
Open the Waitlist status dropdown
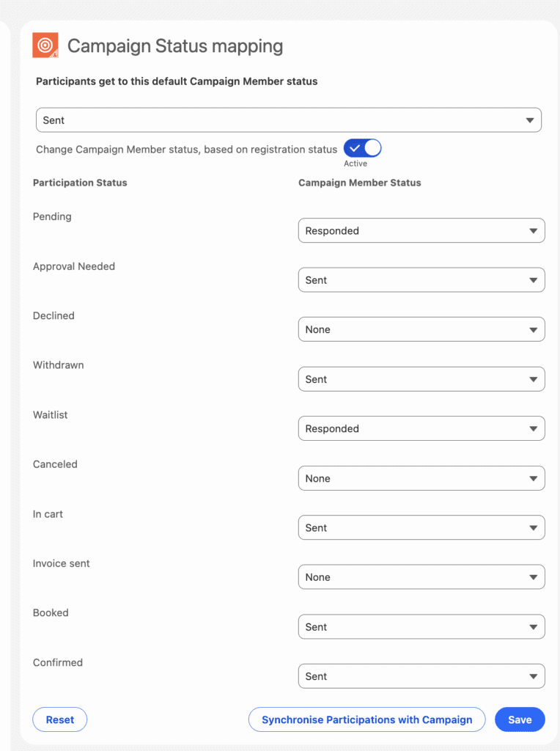click(421, 428)
